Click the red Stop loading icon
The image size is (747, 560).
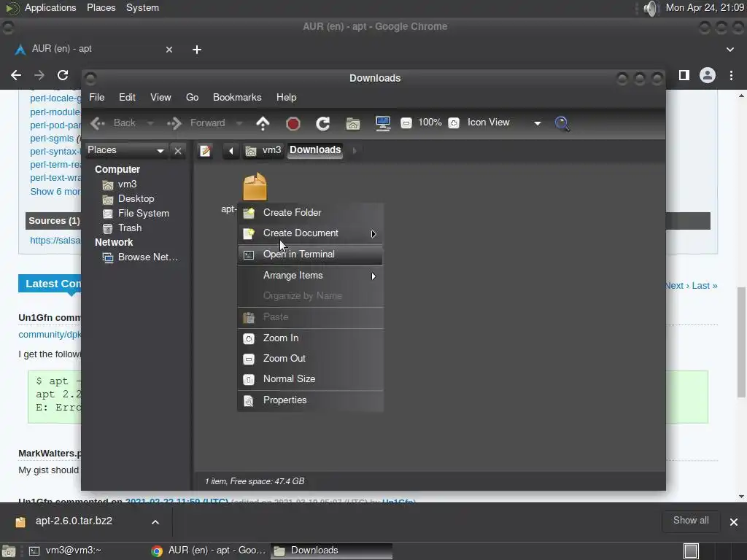point(293,124)
